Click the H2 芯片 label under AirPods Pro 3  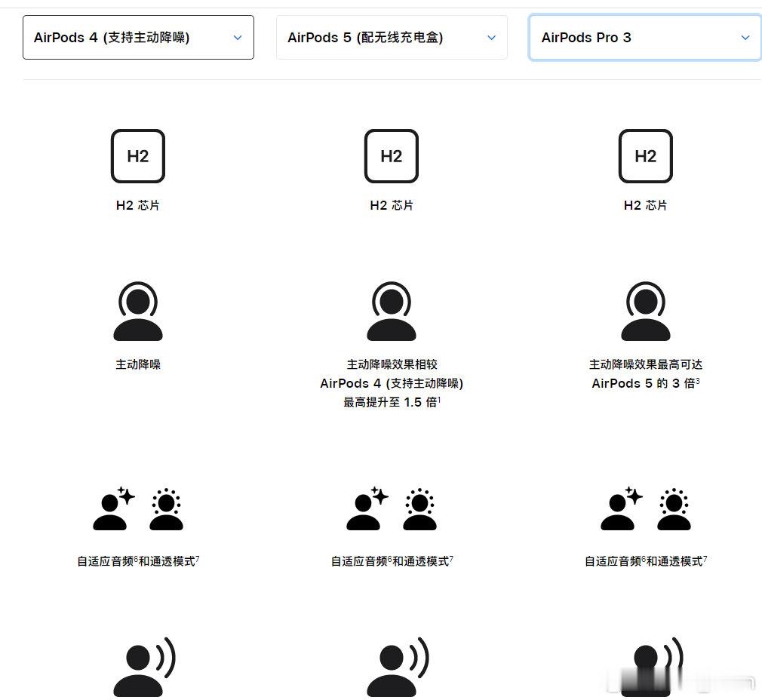tap(645, 205)
